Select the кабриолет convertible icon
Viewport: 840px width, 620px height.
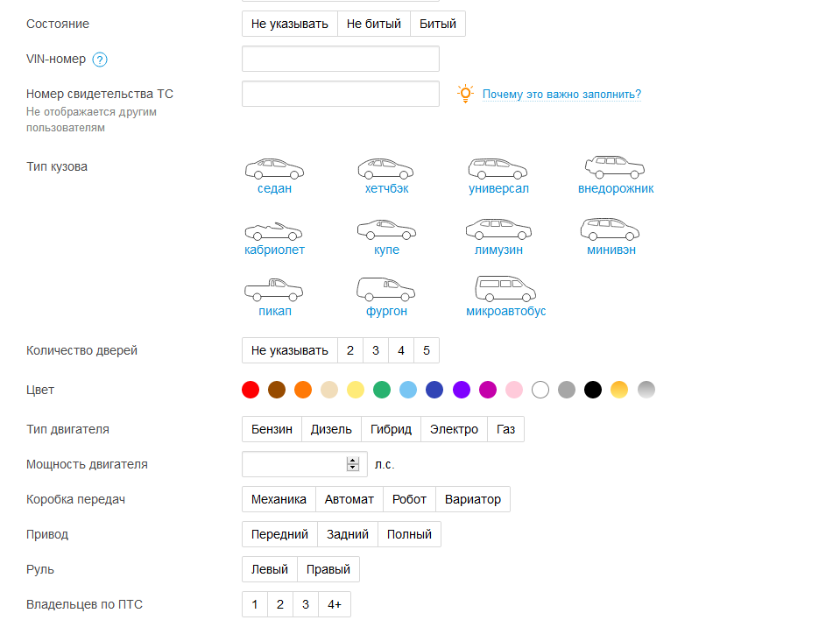click(x=274, y=231)
